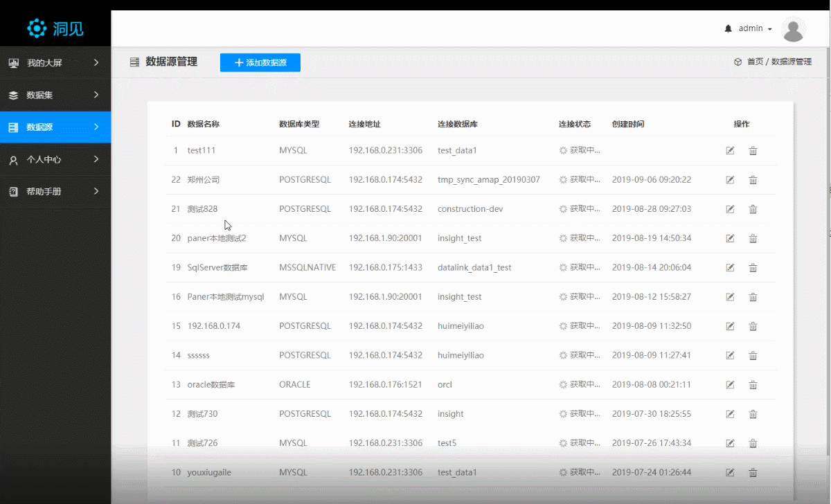
Task: Click the 连接状态 column header
Action: point(574,125)
